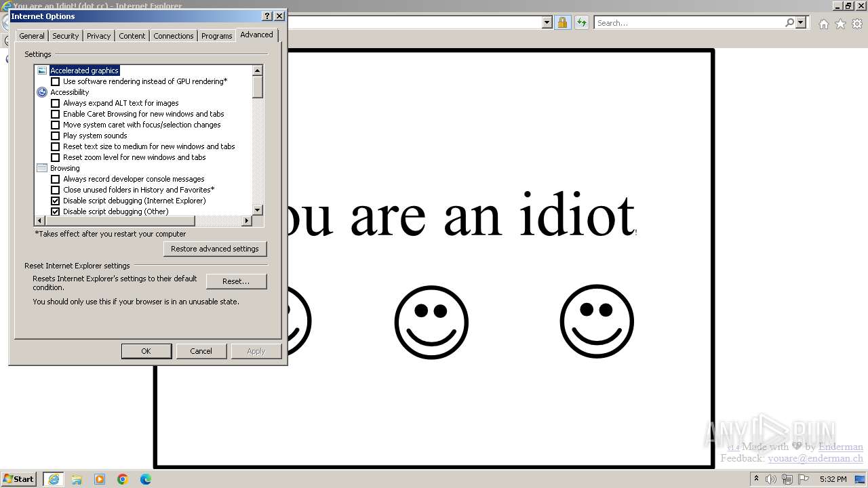Click the settings list scroll down arrow
This screenshot has height=488, width=868.
pos(258,210)
